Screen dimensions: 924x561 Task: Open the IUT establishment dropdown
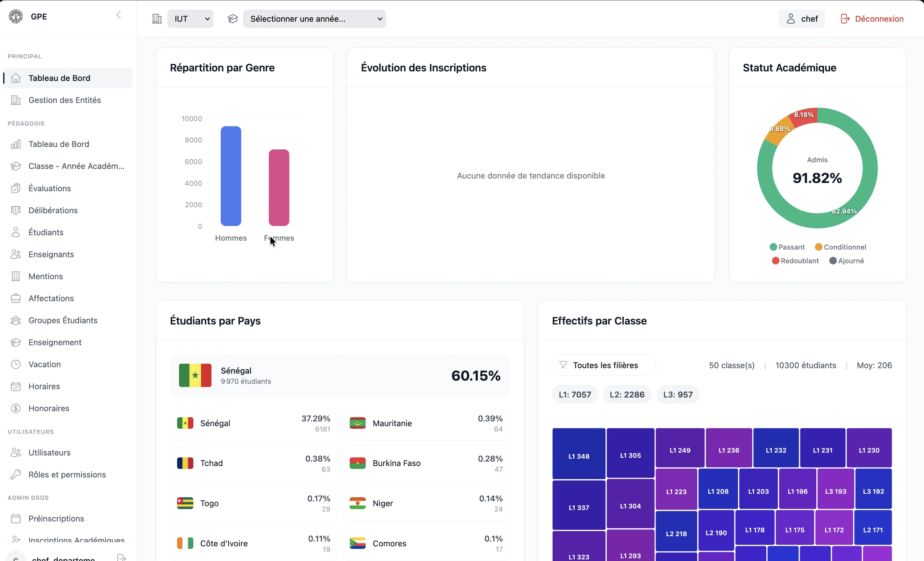pyautogui.click(x=190, y=19)
